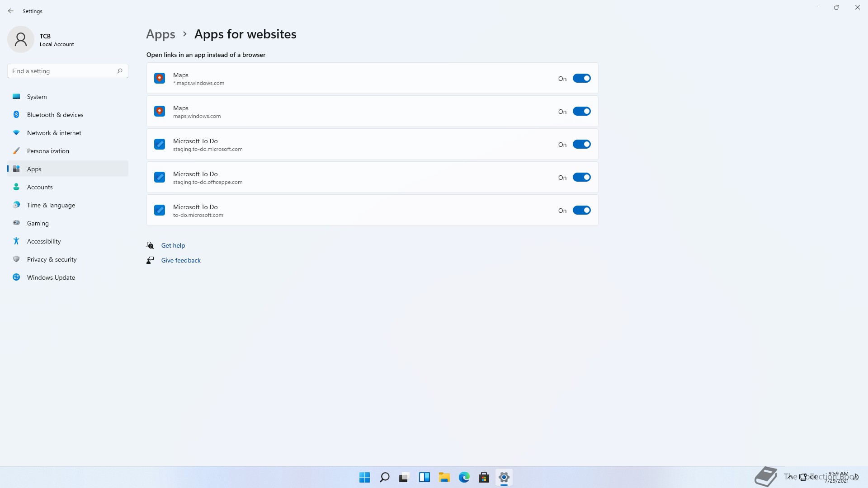Turn off Maps maps.windows.com toggle
Viewport: 868px width, 488px height.
[581, 111]
